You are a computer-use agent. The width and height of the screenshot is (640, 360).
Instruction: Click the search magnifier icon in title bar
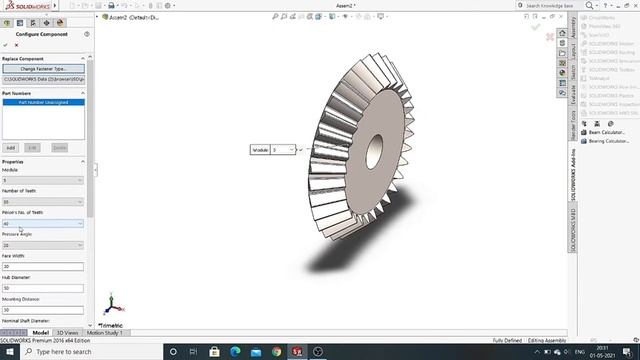coord(589,5)
